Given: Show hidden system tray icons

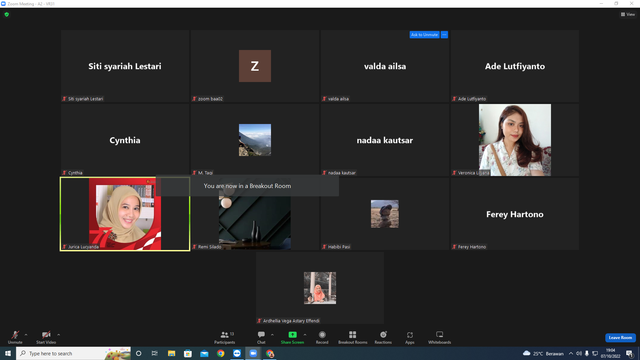Looking at the screenshot, I should pos(571,353).
